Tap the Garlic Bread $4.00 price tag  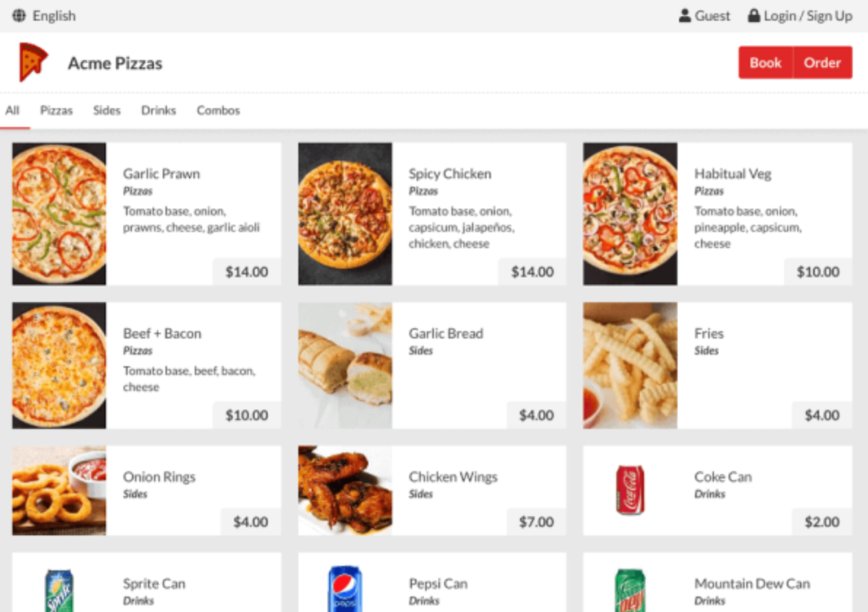[536, 415]
